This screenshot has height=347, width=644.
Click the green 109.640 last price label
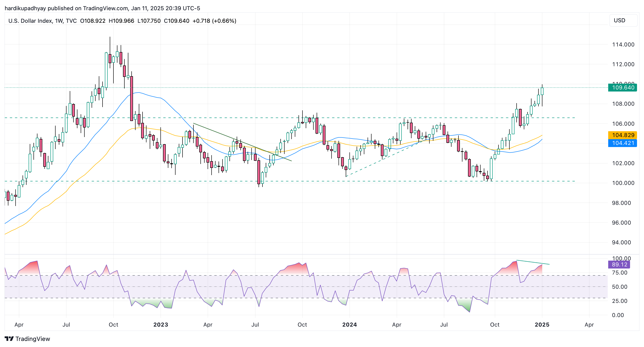(623, 87)
